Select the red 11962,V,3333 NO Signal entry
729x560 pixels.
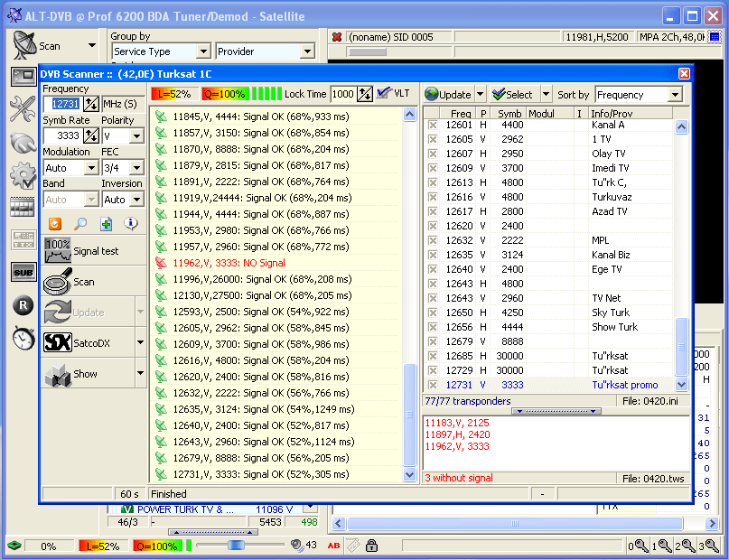[229, 263]
